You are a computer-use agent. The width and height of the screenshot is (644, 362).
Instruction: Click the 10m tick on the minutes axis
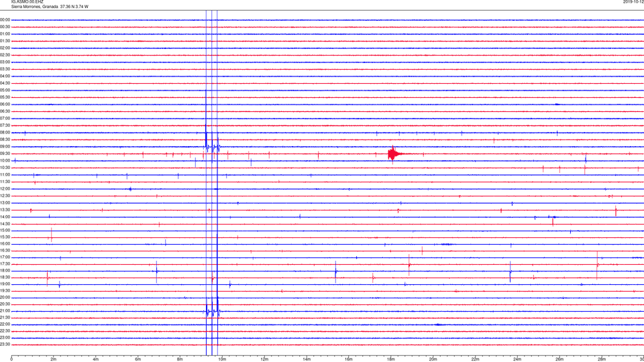[222, 359]
